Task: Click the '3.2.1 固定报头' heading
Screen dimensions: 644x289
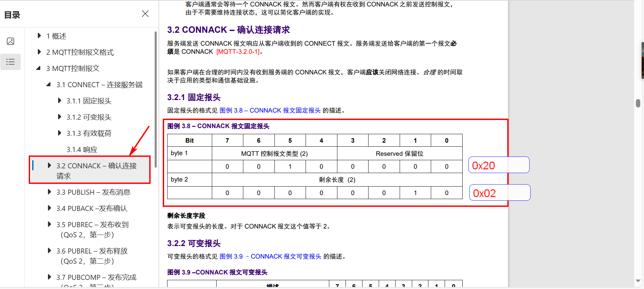Action: [x=194, y=97]
